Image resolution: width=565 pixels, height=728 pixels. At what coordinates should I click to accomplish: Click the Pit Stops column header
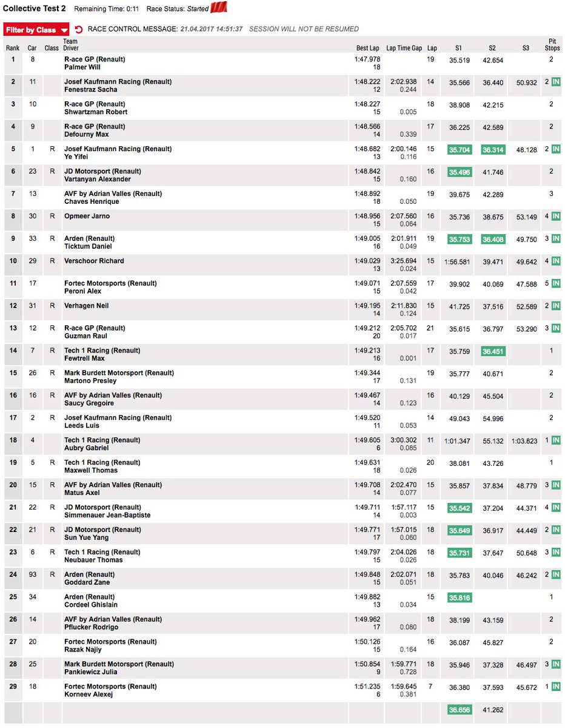[552, 45]
